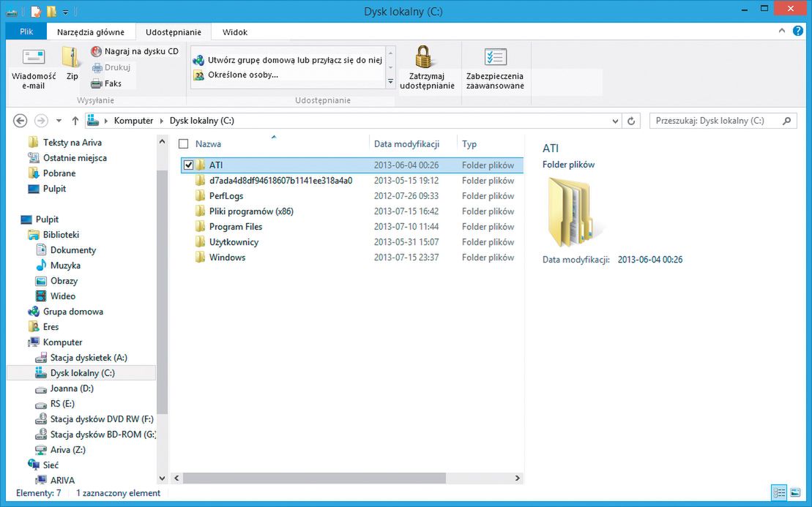Select Sieć in the navigation pane
This screenshot has width=812, height=507.
click(x=51, y=465)
